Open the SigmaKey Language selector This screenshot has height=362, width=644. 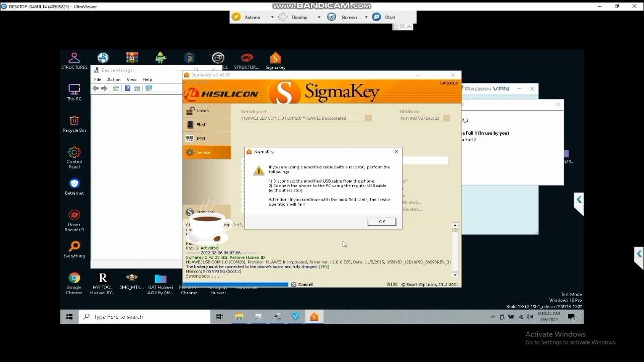(x=449, y=83)
